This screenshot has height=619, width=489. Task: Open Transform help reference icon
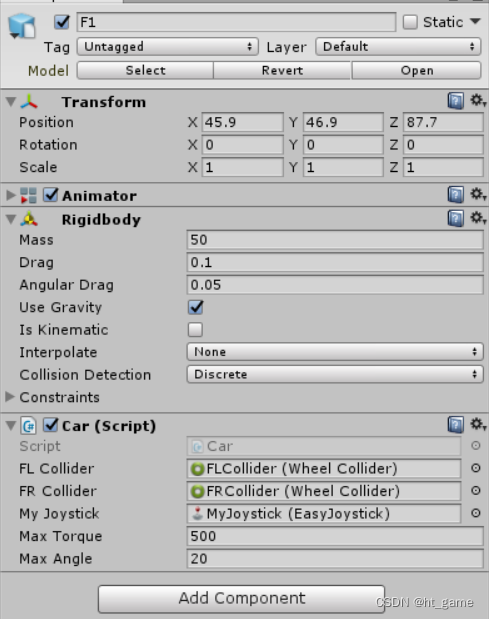pyautogui.click(x=455, y=101)
